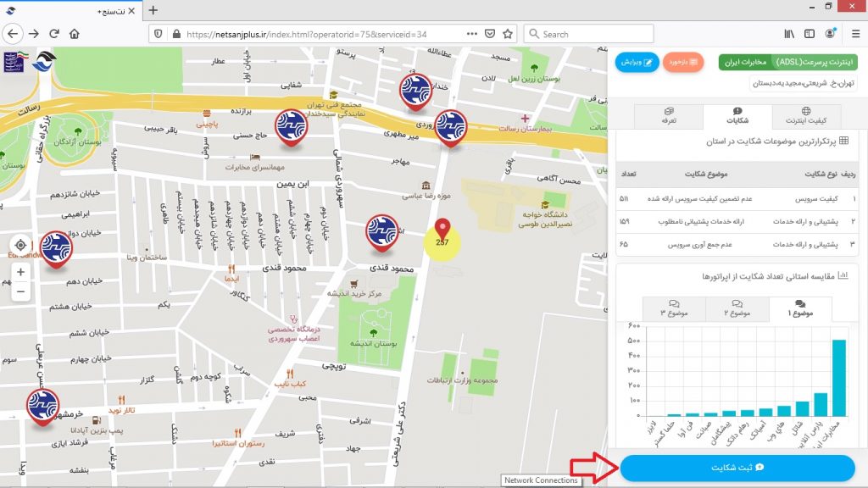Image resolution: width=868 pixels, height=488 pixels.
Task: Click row ارائه خدمات پشتیبانی نامطلوب
Action: (737, 221)
